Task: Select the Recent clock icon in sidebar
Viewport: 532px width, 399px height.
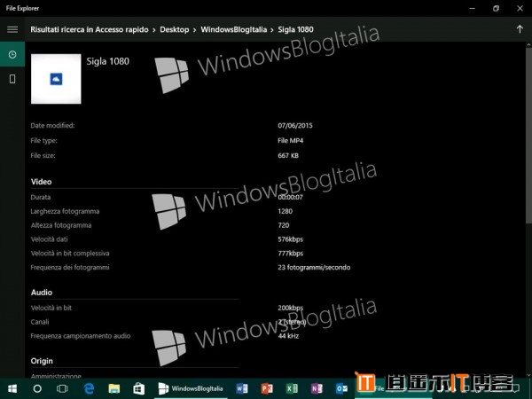Action: coord(12,54)
